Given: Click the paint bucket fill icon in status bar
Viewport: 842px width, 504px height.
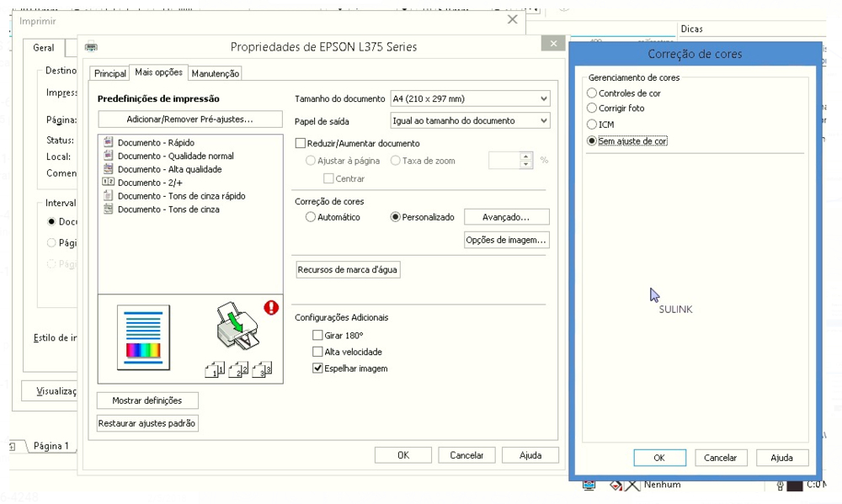Looking at the screenshot, I should 616,485.
